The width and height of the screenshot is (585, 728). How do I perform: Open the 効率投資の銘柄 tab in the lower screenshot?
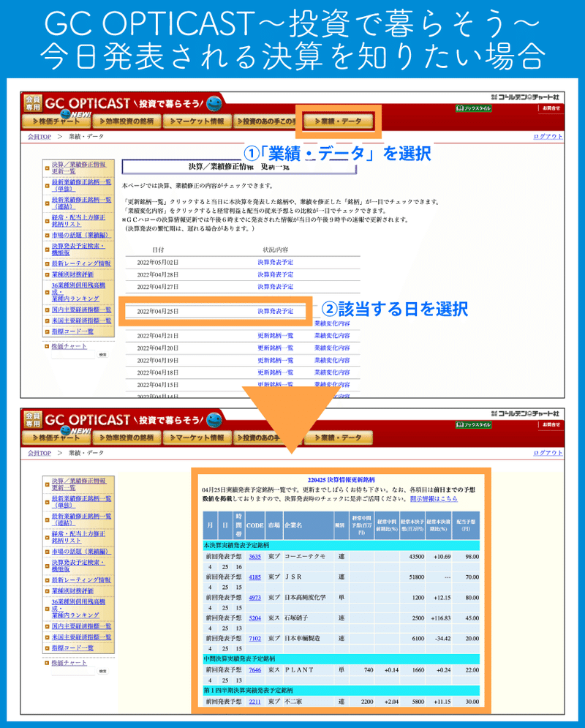click(127, 438)
